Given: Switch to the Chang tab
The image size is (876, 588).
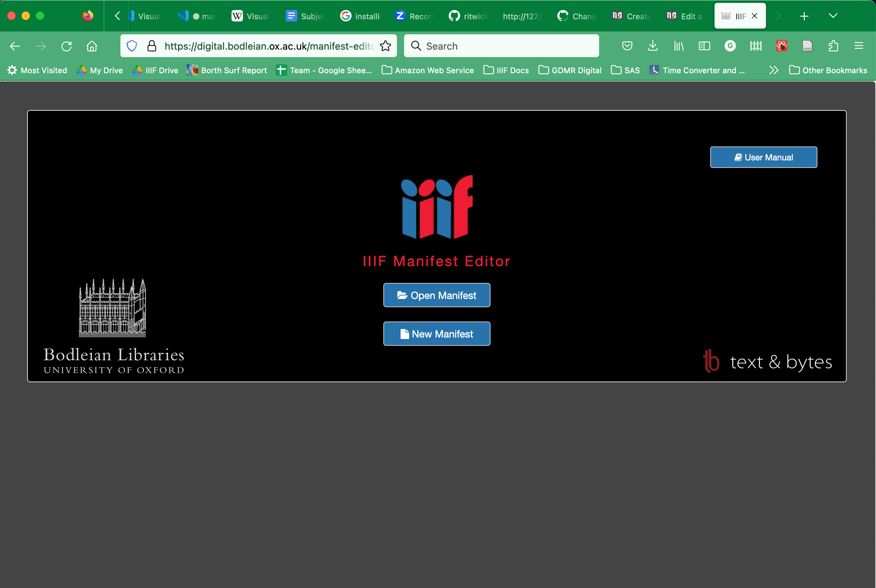Looking at the screenshot, I should [x=577, y=16].
